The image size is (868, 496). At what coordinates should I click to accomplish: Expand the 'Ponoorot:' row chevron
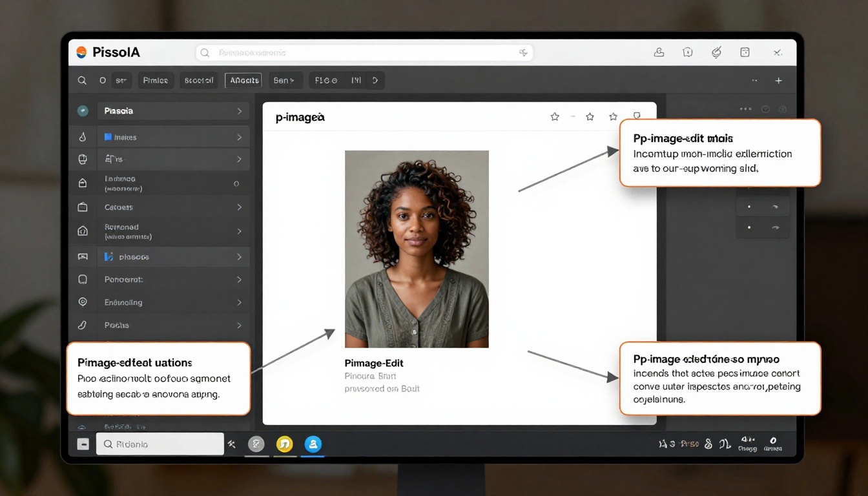coord(239,280)
